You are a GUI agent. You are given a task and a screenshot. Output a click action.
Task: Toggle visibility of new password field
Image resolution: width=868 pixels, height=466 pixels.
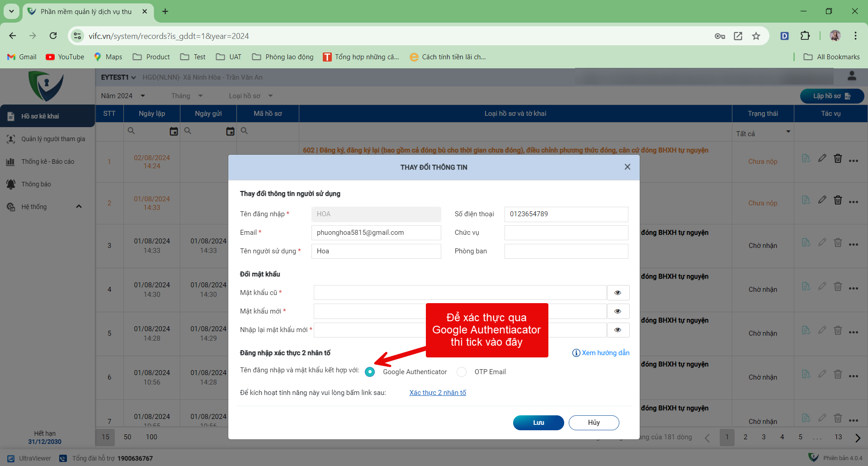(x=618, y=311)
